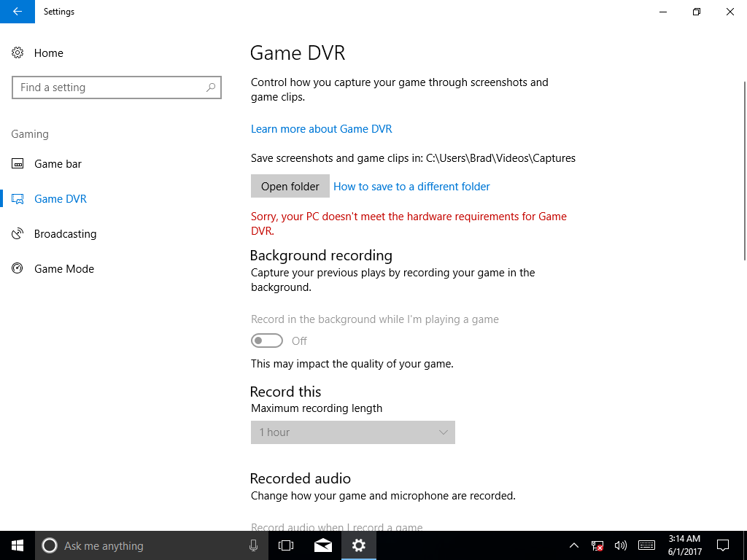
Task: Click the volume speaker tray icon
Action: coord(620,545)
